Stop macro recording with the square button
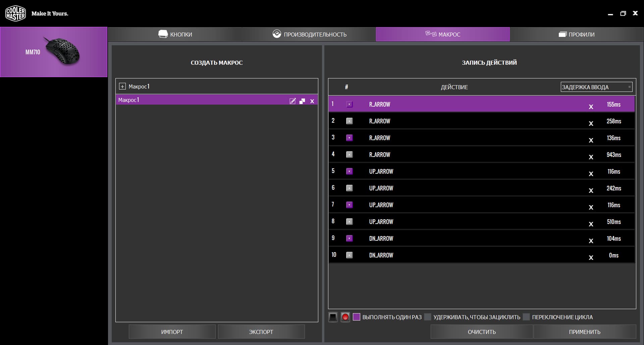Viewport: 644px width, 345px height. [333, 317]
